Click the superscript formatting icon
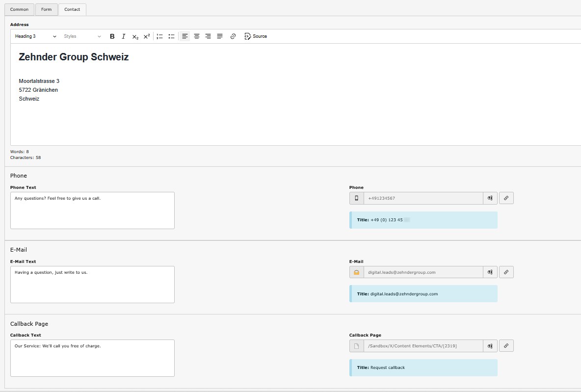The height and width of the screenshot is (392, 581). coord(147,36)
